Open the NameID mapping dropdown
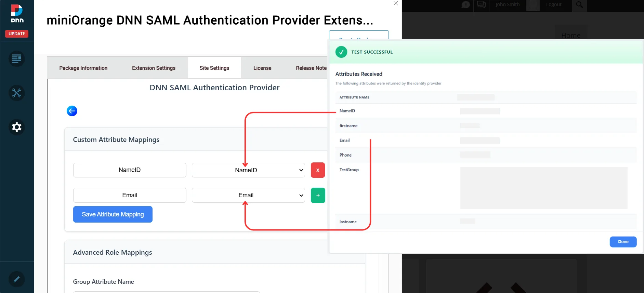This screenshot has width=644, height=293. coord(248,170)
